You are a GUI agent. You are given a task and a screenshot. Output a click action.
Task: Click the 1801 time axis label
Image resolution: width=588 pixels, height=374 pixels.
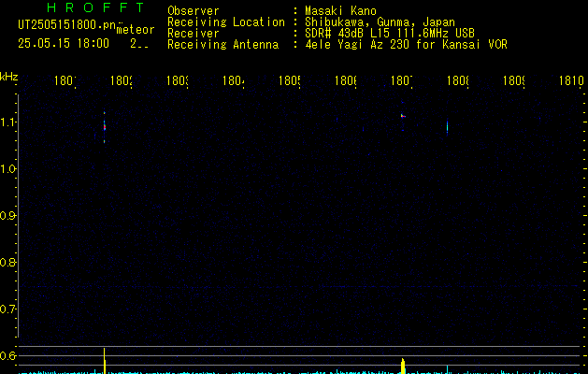65,80
